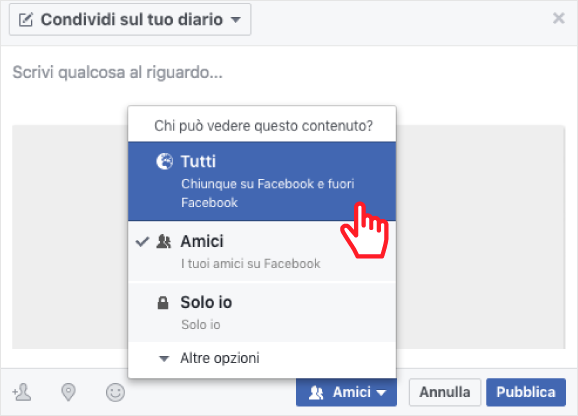This screenshot has height=416, width=578.
Task: Click the friends icon beside Amici option
Action: click(164, 242)
